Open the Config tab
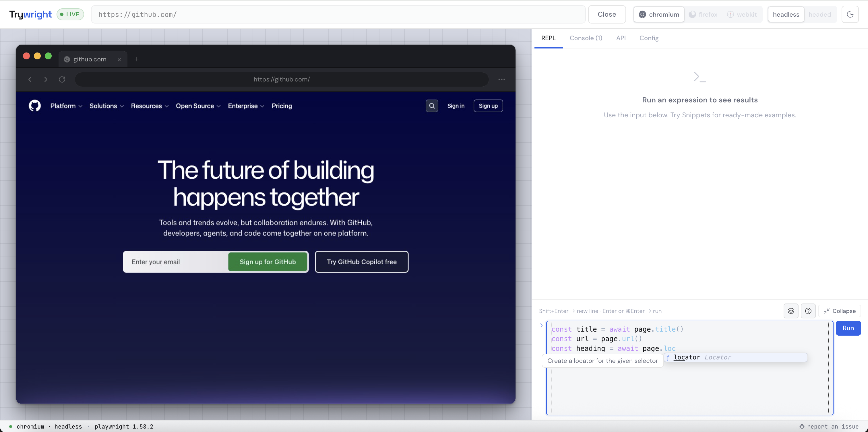868x432 pixels. [x=649, y=38]
